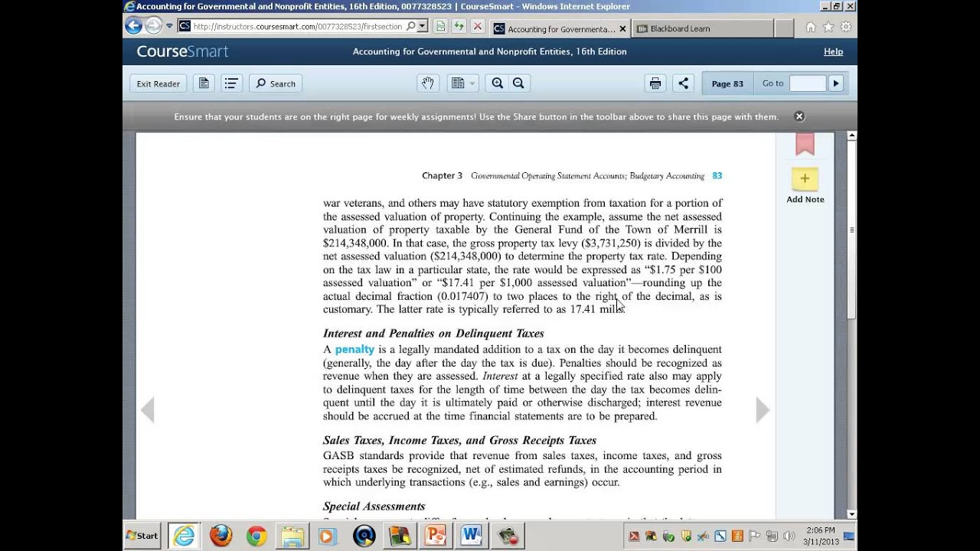Click 'Sales Taxes, Income Taxes, and Gross Receipts Taxes' heading

pos(459,440)
